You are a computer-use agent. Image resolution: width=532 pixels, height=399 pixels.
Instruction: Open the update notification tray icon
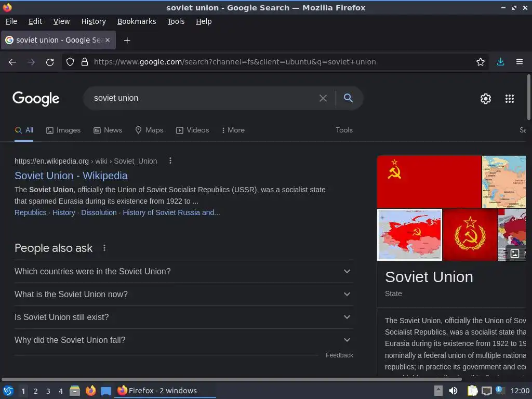[499, 390]
